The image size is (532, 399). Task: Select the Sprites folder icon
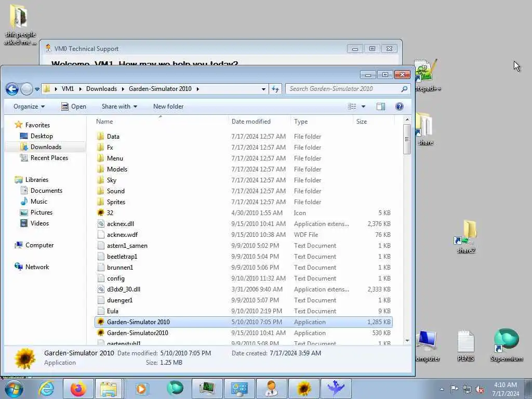pos(100,202)
